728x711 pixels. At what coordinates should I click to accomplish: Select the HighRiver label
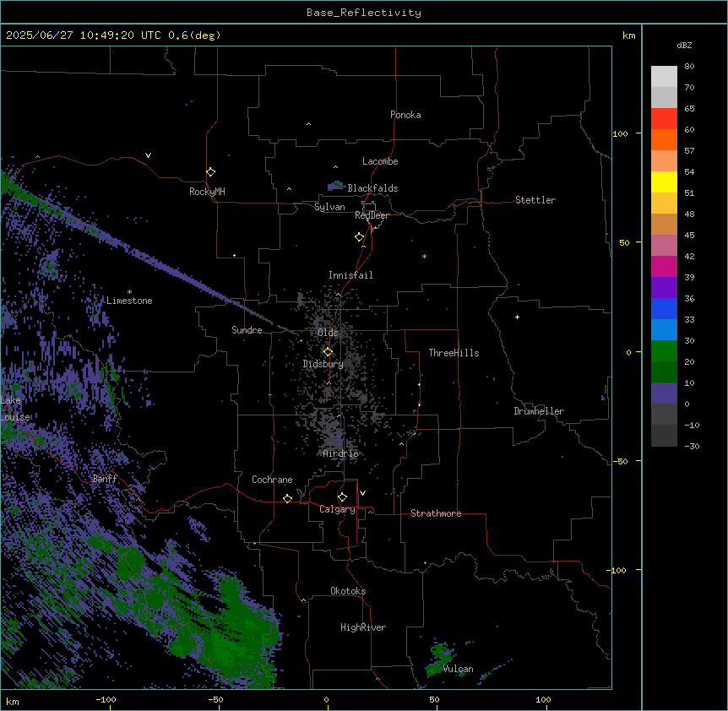coord(363,627)
